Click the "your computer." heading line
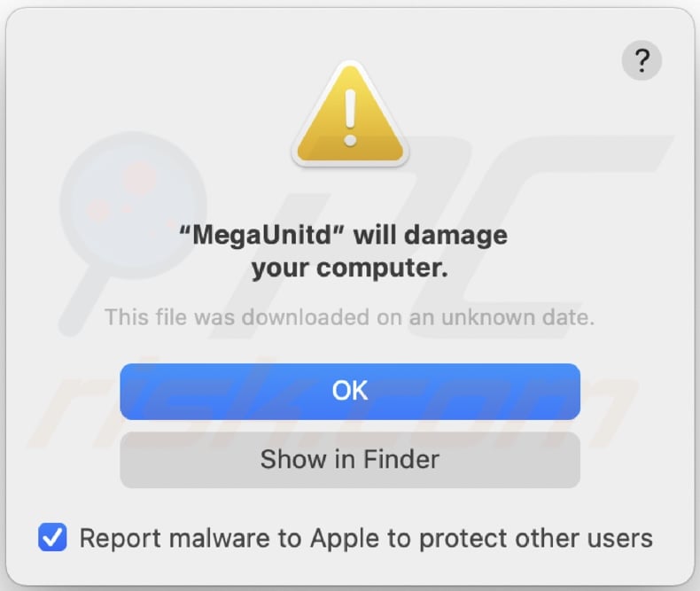The image size is (700, 591). 350,267
